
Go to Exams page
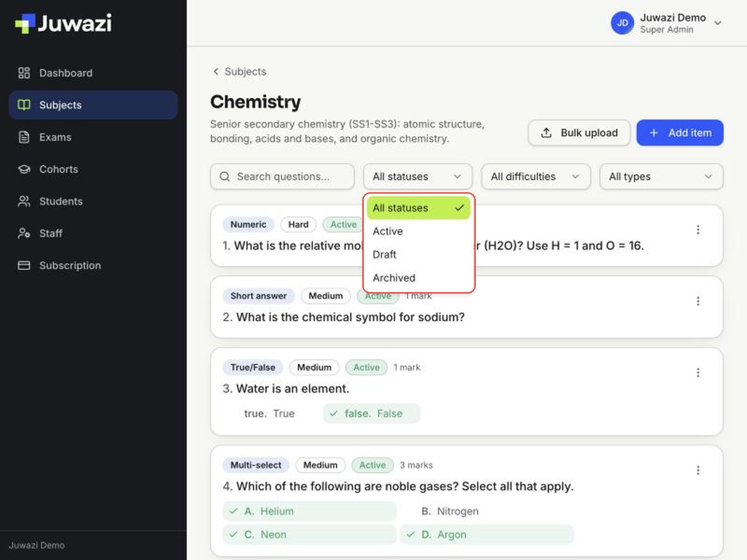(93, 137)
